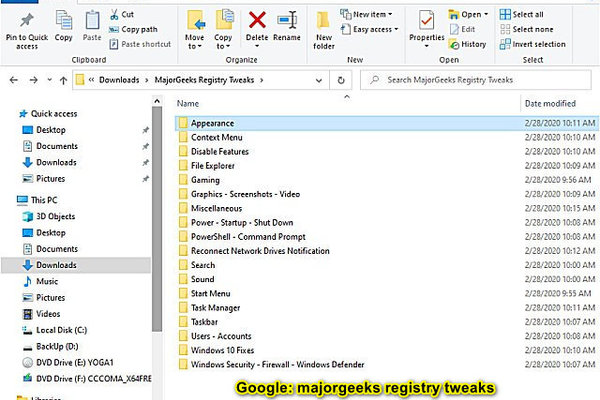Open BackUp (D:) drive

coord(51,347)
